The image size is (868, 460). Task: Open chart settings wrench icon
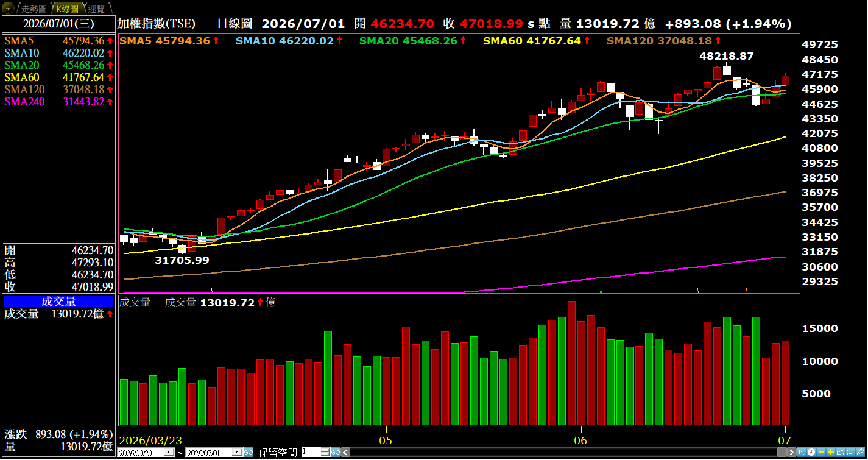[x=860, y=452]
